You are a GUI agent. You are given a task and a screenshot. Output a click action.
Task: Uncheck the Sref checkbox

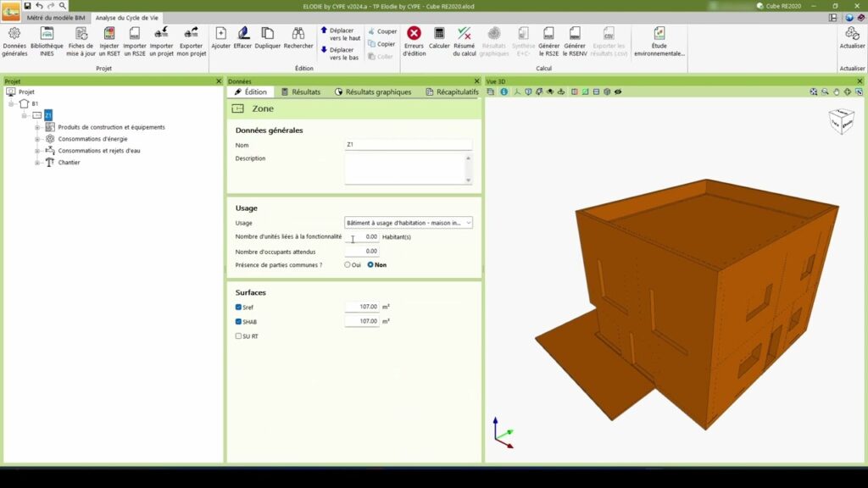pos(239,307)
